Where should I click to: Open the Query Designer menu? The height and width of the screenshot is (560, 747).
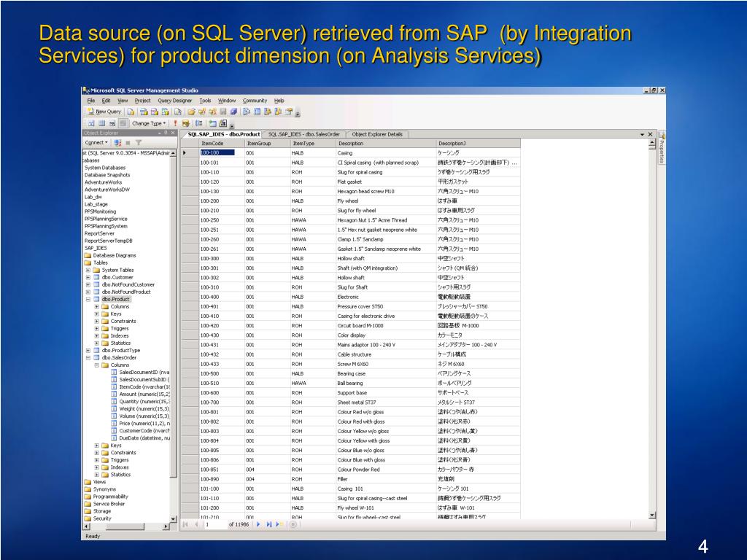click(174, 101)
